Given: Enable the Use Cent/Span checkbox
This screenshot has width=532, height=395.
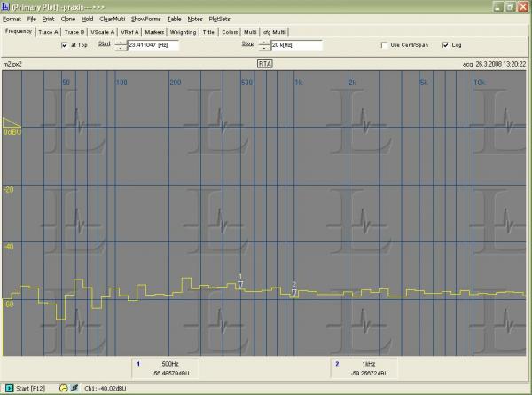Looking at the screenshot, I should click(x=383, y=44).
